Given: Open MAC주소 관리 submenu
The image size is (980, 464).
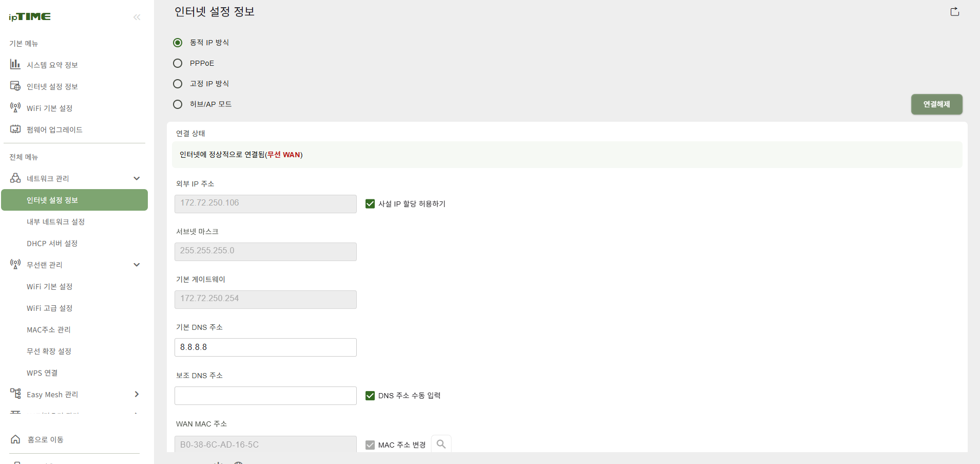Looking at the screenshot, I should pos(48,329).
